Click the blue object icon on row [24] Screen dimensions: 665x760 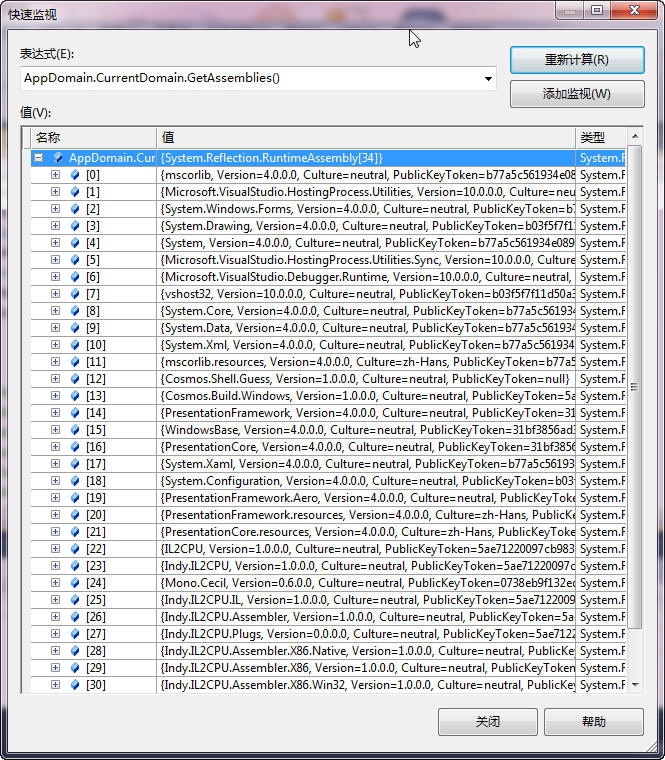[75, 583]
